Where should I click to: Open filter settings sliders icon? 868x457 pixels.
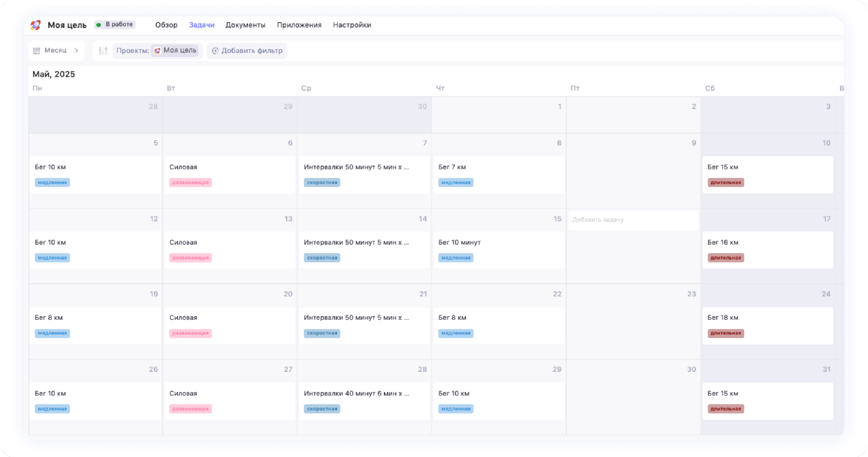coord(103,51)
